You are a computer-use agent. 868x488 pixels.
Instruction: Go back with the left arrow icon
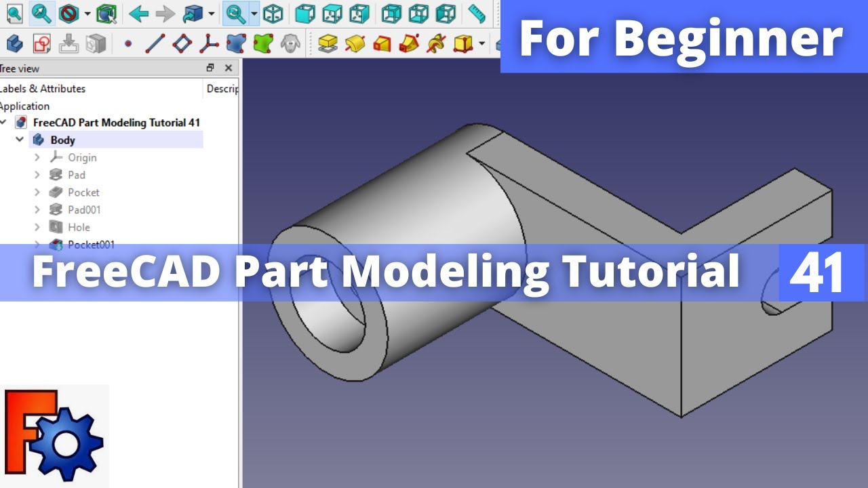coord(139,13)
